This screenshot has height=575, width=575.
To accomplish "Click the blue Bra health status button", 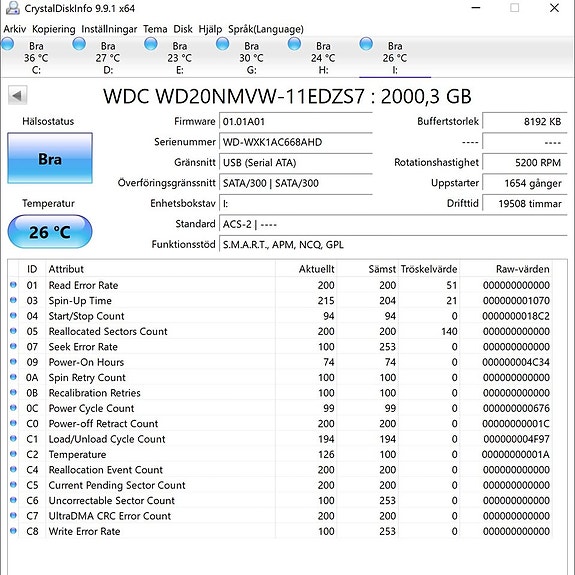I will (50, 158).
